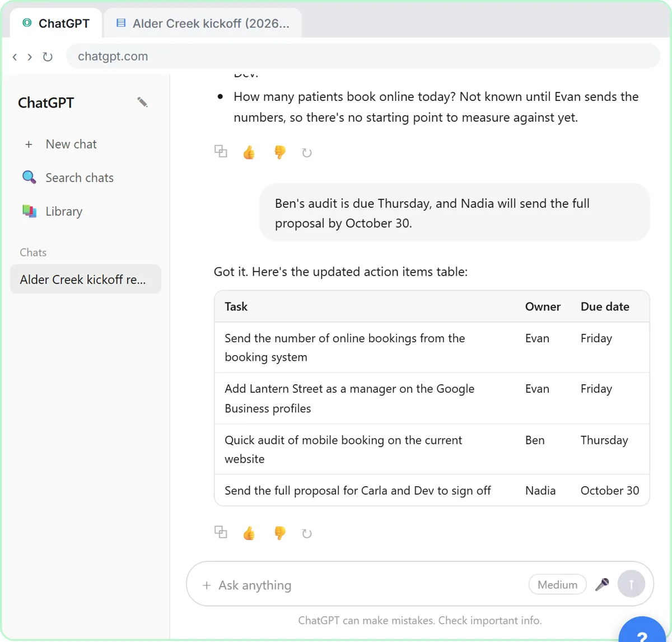The width and height of the screenshot is (672, 642).
Task: Click the browser back arrow
Action: 15,57
